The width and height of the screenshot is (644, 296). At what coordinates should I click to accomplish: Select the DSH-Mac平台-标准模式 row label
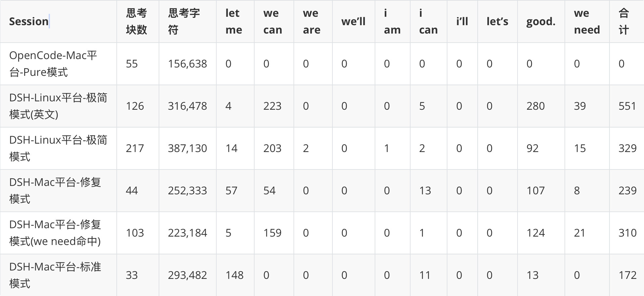[55, 275]
